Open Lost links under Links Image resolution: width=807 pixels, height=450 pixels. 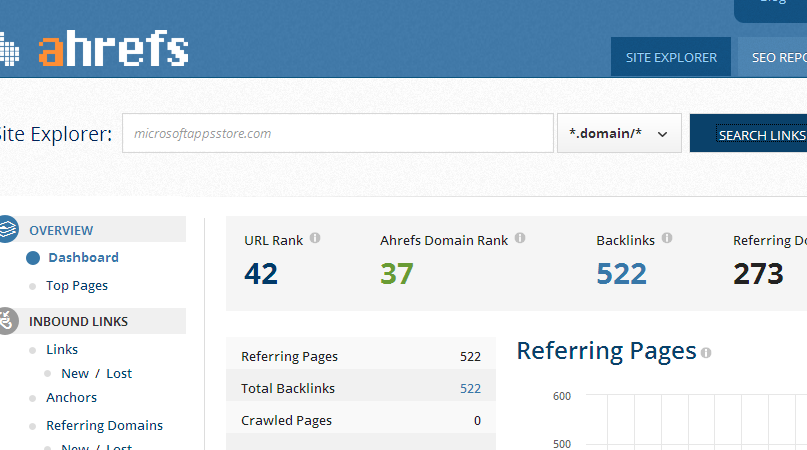click(119, 374)
